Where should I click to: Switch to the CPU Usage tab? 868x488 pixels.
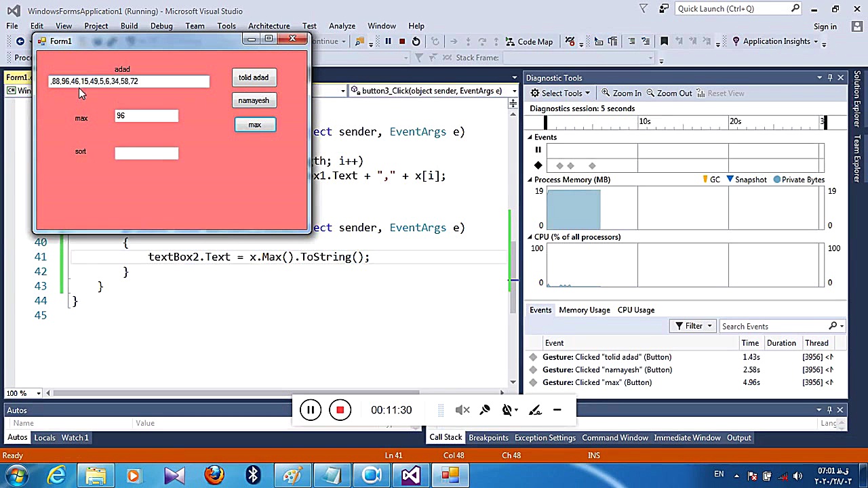tap(636, 310)
